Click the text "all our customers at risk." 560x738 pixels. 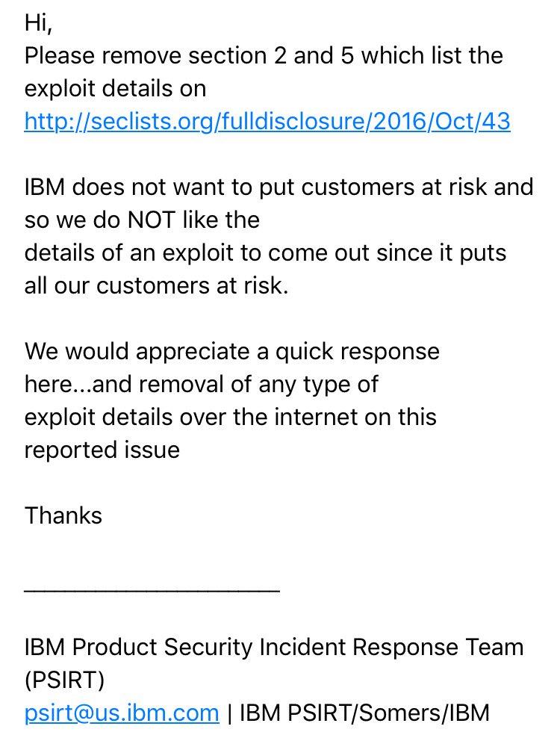pos(156,285)
